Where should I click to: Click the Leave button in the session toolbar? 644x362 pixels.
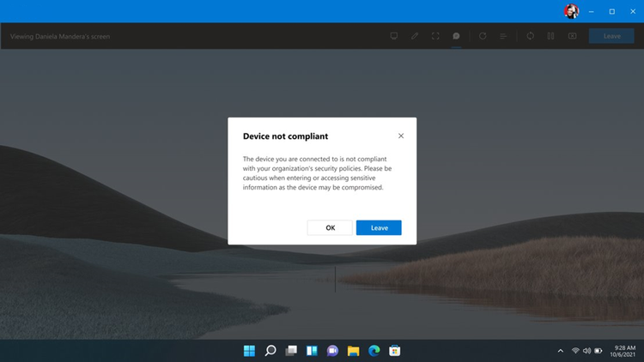click(611, 36)
